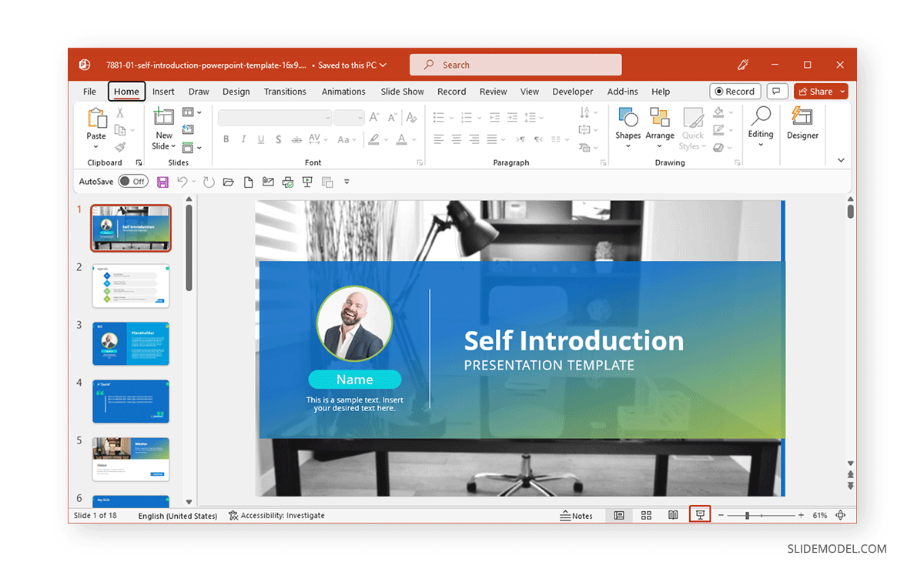Select the Bold formatting icon
The height and width of the screenshot is (572, 924).
(226, 139)
